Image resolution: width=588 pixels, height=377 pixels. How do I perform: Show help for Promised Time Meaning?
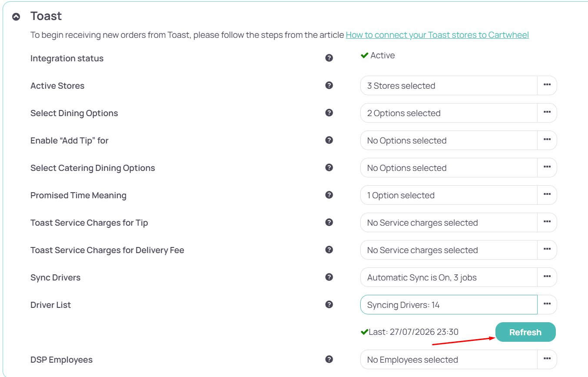tap(329, 195)
